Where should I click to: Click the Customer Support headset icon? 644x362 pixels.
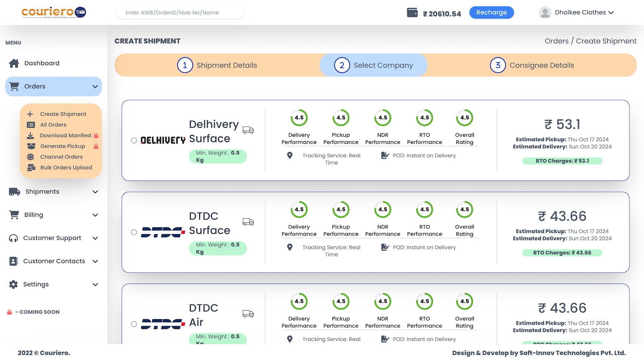(13, 238)
